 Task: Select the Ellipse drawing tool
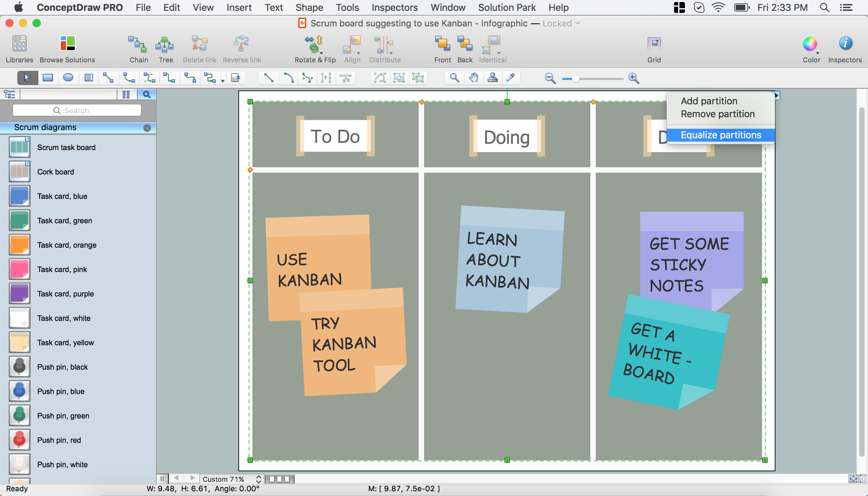coord(68,78)
